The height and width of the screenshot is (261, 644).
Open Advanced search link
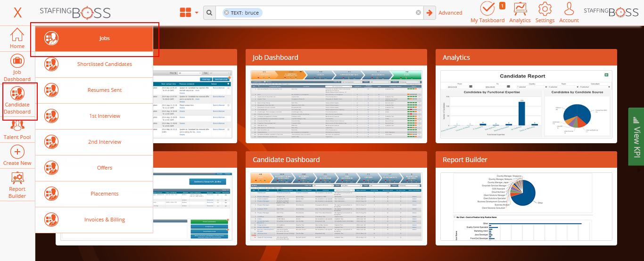click(x=450, y=13)
